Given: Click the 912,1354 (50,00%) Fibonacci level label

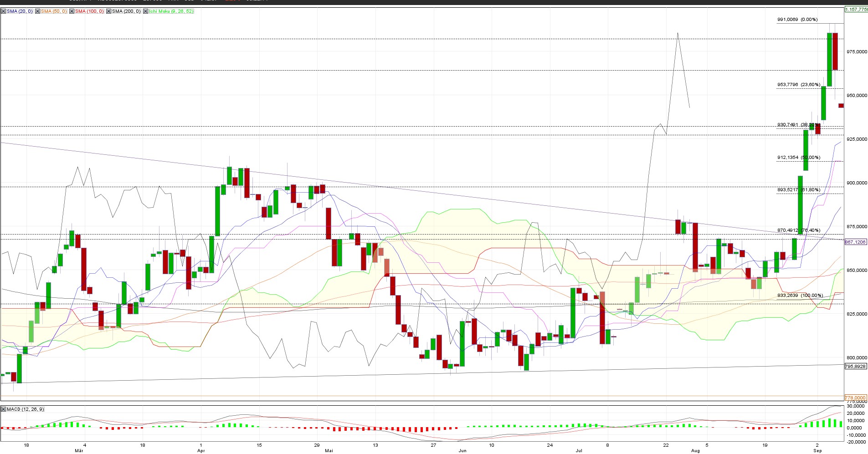Looking at the screenshot, I should click(x=798, y=158).
